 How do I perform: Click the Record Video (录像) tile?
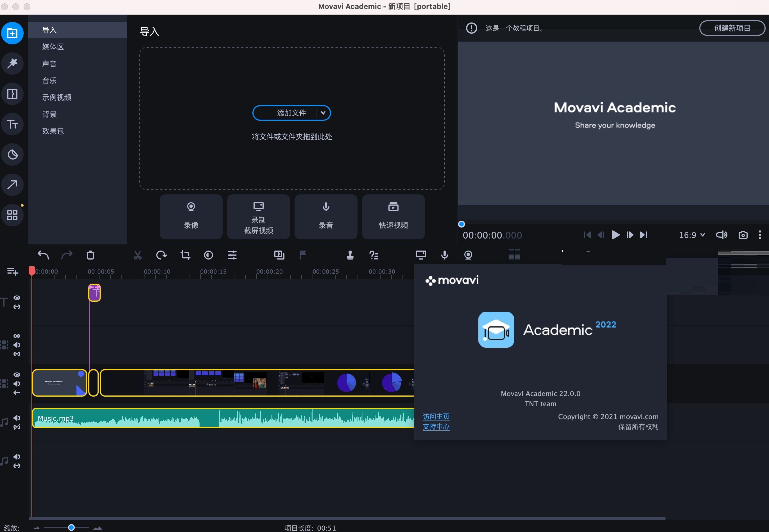tap(191, 217)
